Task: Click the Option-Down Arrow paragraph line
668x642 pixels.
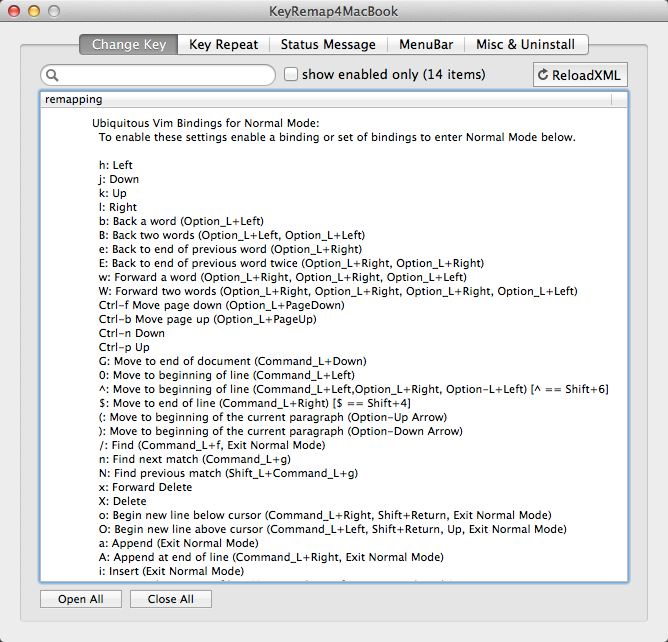Action: [281, 432]
